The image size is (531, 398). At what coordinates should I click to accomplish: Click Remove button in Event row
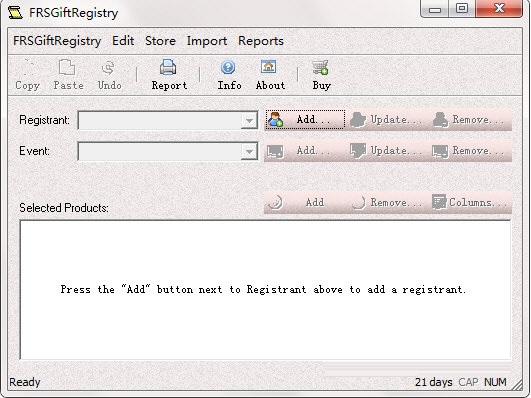tap(471, 150)
